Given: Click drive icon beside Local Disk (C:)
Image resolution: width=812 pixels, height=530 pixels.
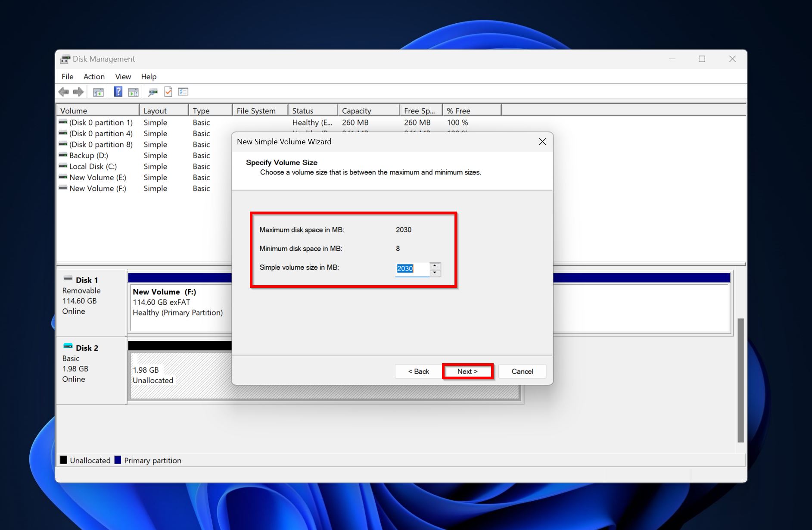Looking at the screenshot, I should (63, 166).
